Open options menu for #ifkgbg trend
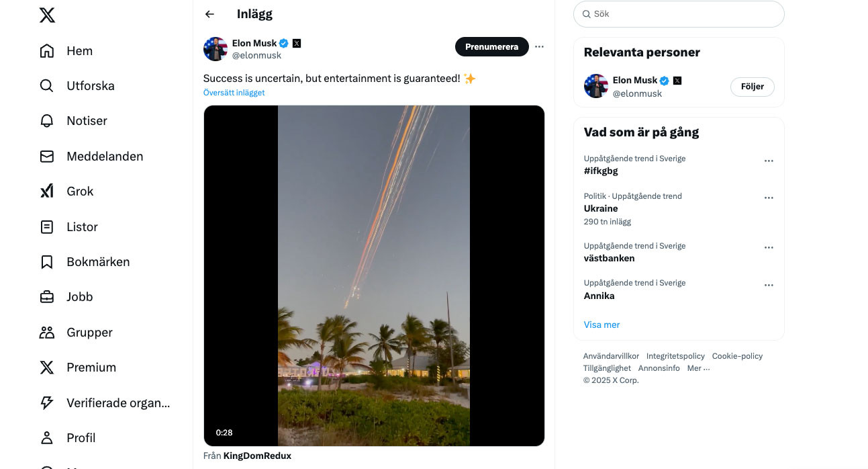868x469 pixels. [769, 161]
